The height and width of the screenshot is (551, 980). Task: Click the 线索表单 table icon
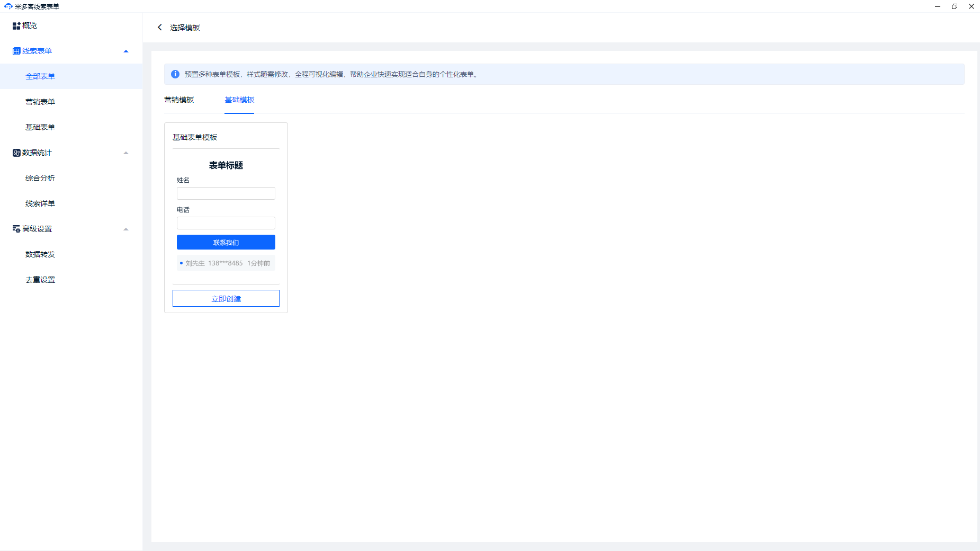click(16, 51)
